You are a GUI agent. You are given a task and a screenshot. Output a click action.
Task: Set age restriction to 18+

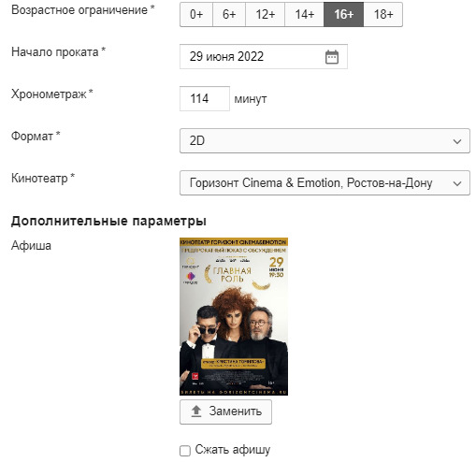pos(383,14)
